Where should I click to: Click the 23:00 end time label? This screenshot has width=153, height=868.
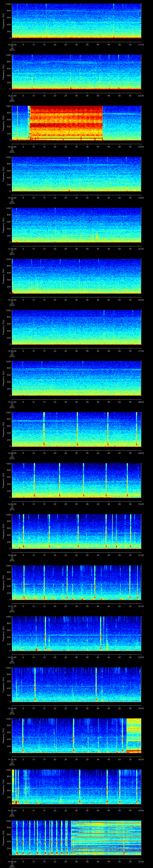pos(141,147)
